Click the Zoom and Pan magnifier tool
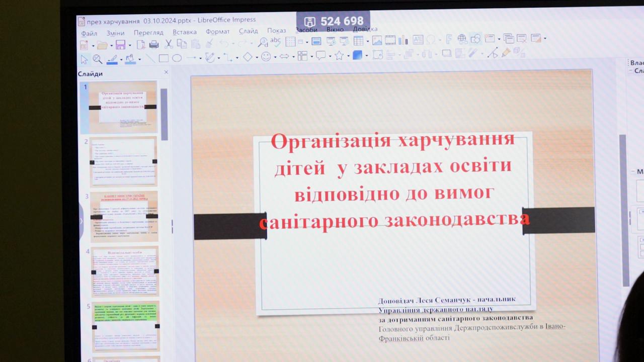 [x=97, y=59]
